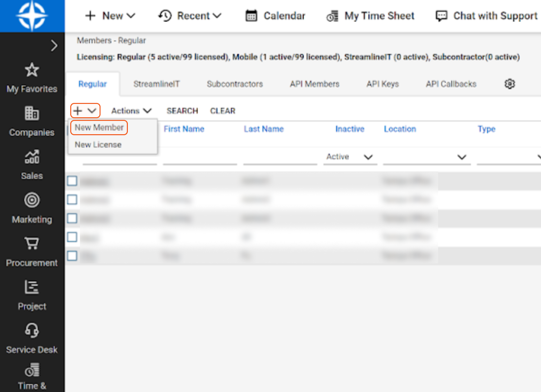Expand the Recent dropdown arrow
The height and width of the screenshot is (392, 541).
pos(217,16)
